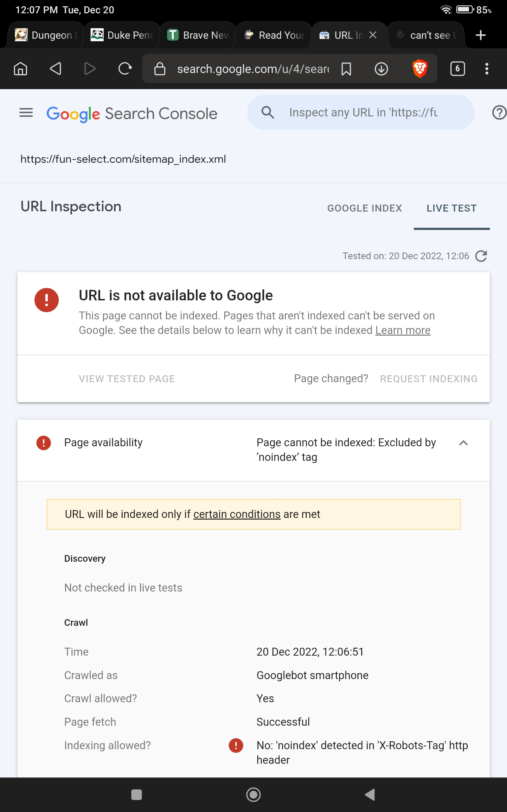The height and width of the screenshot is (812, 507).
Task: Open the Search Console help icon
Action: [x=499, y=113]
